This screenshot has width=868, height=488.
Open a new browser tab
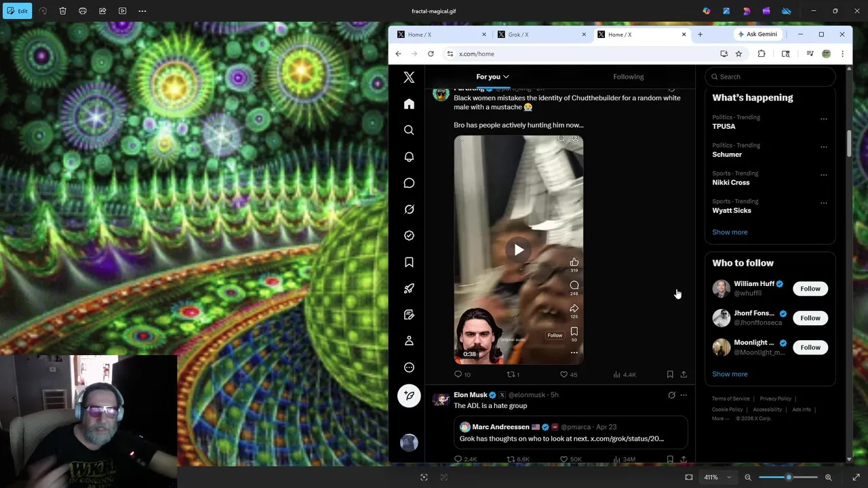click(700, 35)
